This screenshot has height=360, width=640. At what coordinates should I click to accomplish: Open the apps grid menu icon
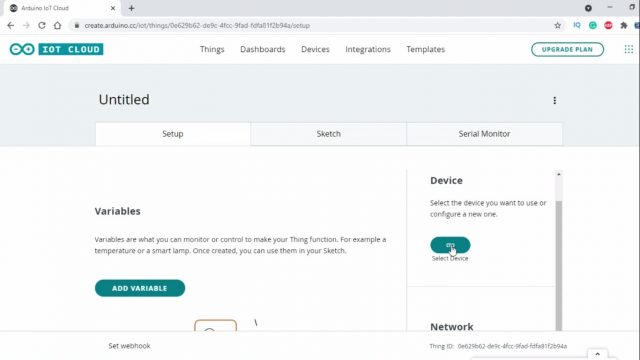pyautogui.click(x=629, y=49)
